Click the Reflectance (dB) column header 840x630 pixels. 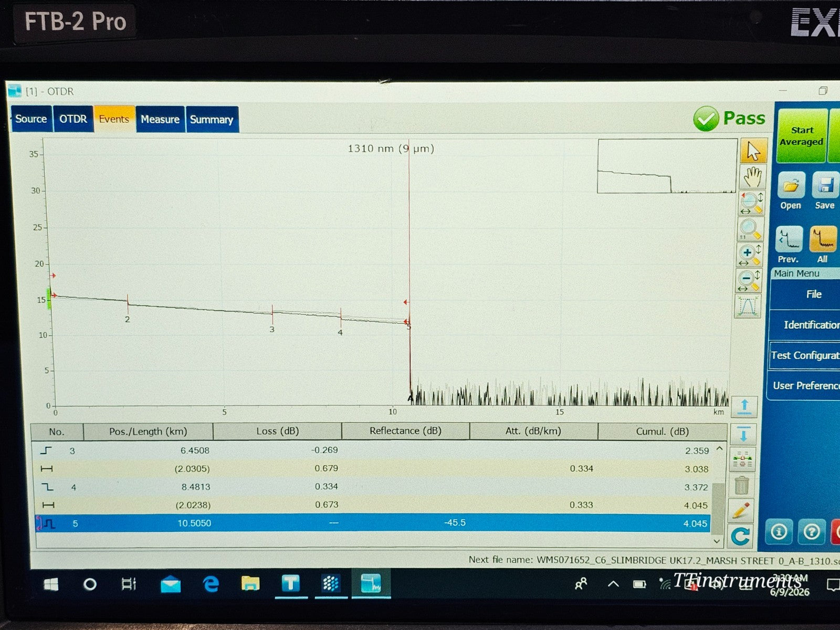coord(405,431)
